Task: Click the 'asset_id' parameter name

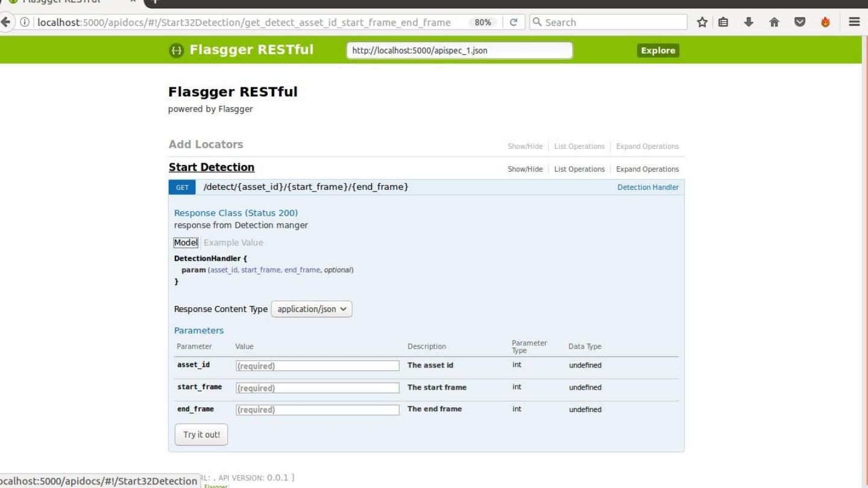Action: coord(193,365)
